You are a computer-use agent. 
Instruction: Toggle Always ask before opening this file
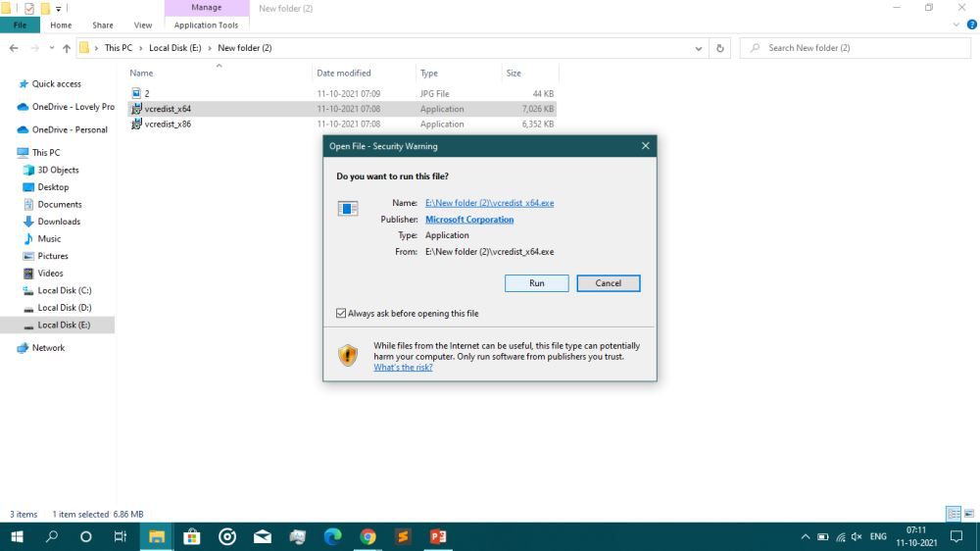coord(341,314)
